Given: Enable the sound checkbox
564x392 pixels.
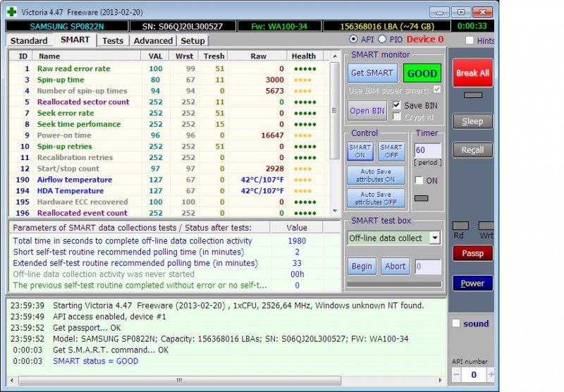Looking at the screenshot, I should click(456, 324).
